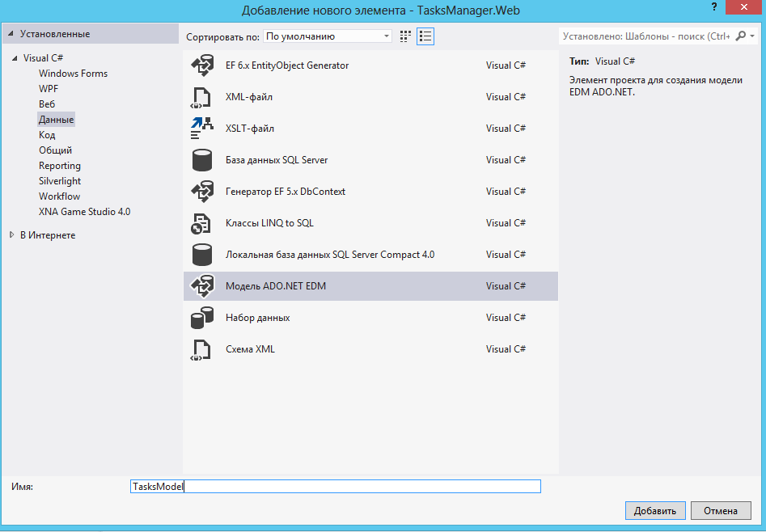This screenshot has width=766, height=532.
Task: Click the Модель ADO.NET EDM icon
Action: coord(202,286)
